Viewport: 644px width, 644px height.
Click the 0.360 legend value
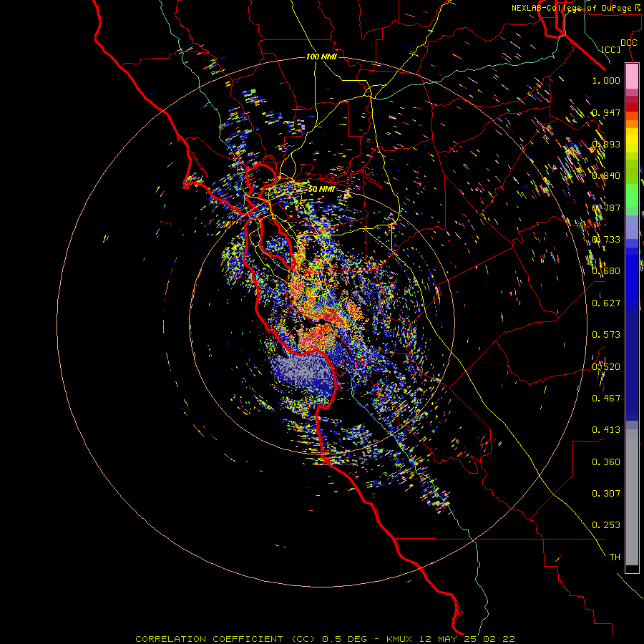tap(606, 462)
